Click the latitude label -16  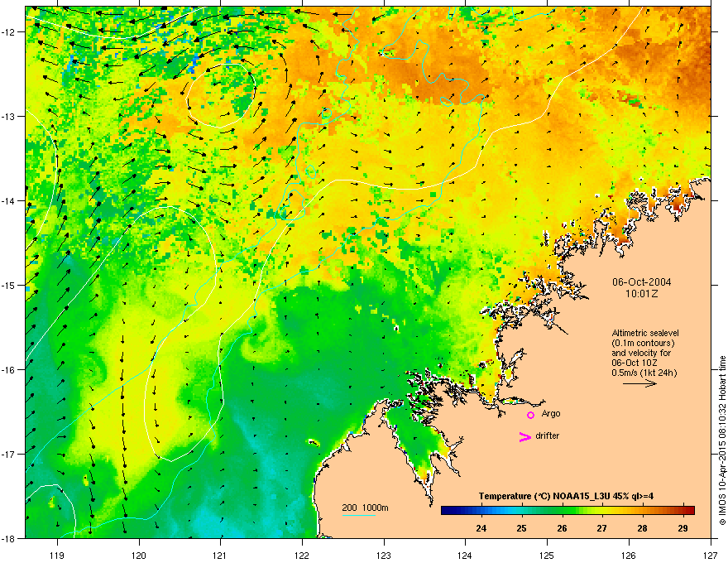pos(8,369)
